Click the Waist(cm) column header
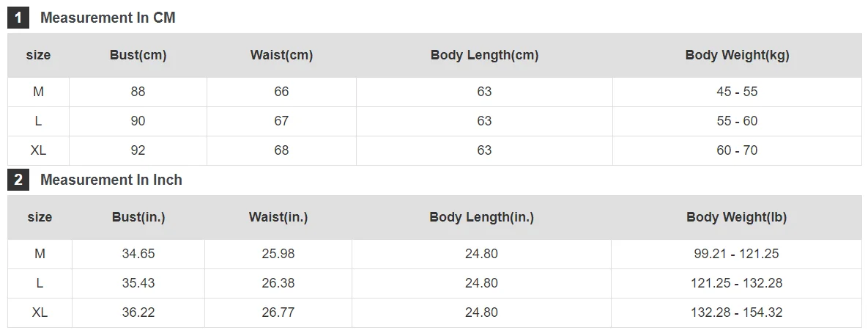Screen dimensions: 868x333 coord(281,55)
